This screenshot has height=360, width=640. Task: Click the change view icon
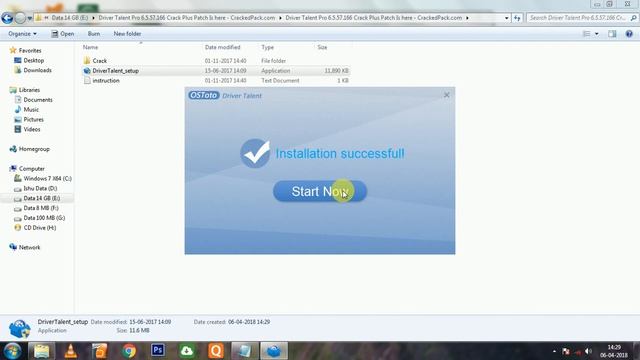586,34
